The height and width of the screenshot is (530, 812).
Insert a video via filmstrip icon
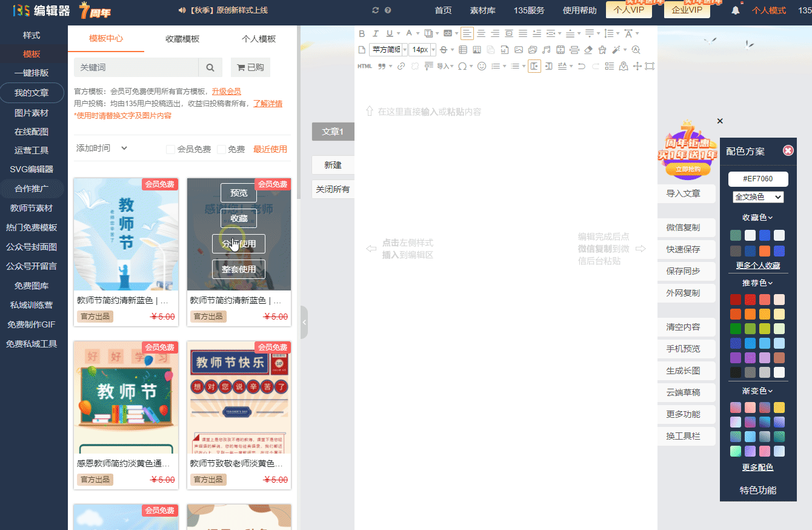[561, 50]
